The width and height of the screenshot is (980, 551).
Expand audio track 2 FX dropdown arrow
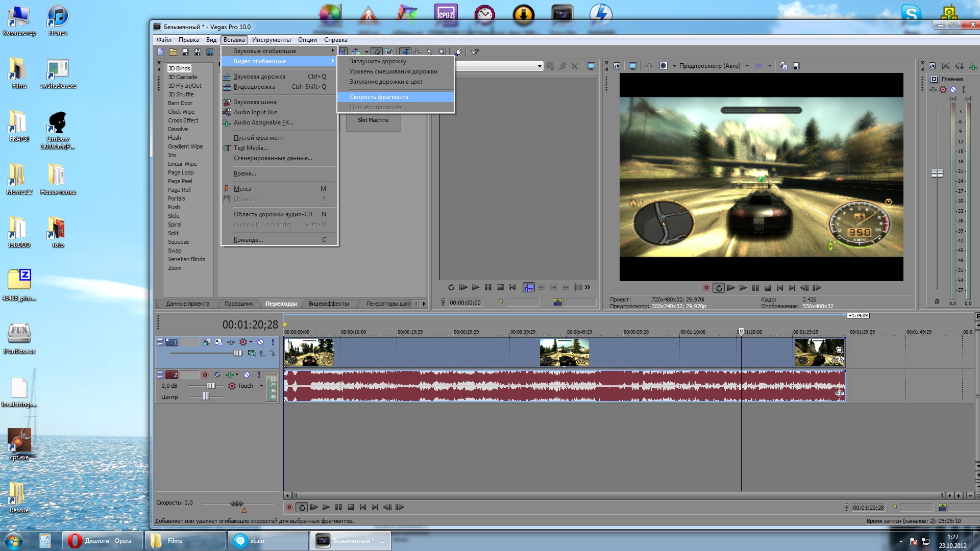pos(237,375)
